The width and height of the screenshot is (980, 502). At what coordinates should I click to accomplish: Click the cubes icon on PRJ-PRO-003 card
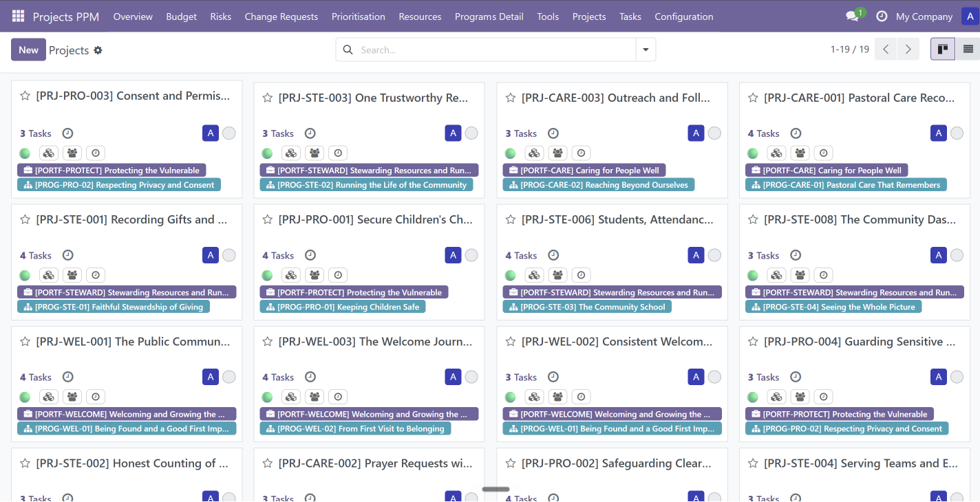48,153
